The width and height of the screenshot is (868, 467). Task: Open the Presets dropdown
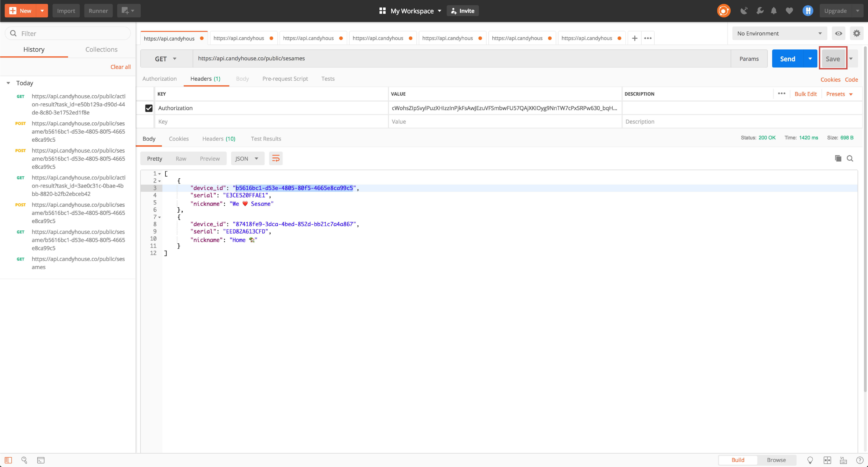[839, 94]
